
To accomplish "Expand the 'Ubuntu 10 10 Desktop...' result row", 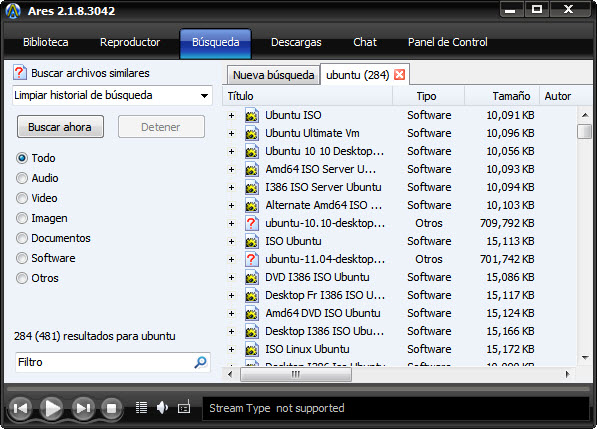I will click(x=231, y=151).
